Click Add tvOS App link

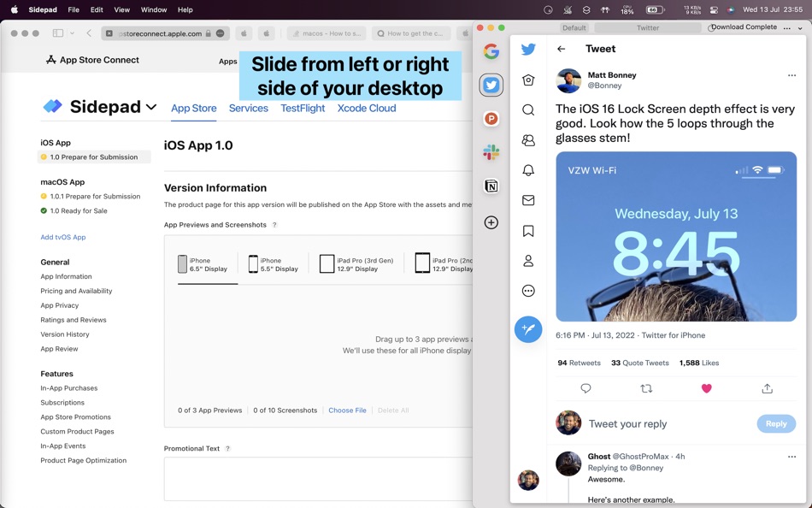(x=63, y=237)
